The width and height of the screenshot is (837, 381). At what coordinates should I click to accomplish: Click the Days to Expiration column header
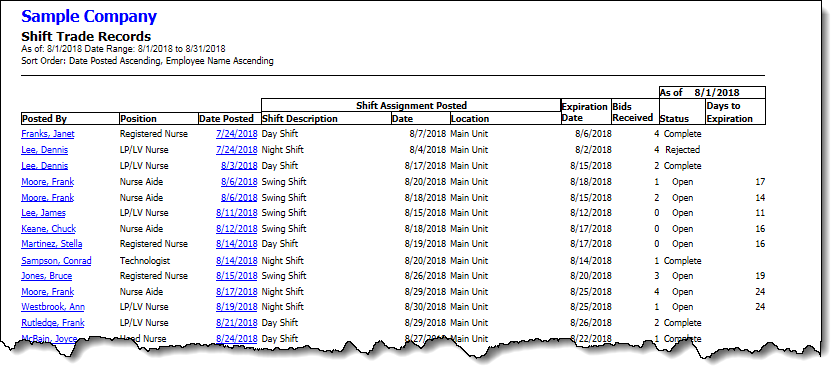[735, 112]
